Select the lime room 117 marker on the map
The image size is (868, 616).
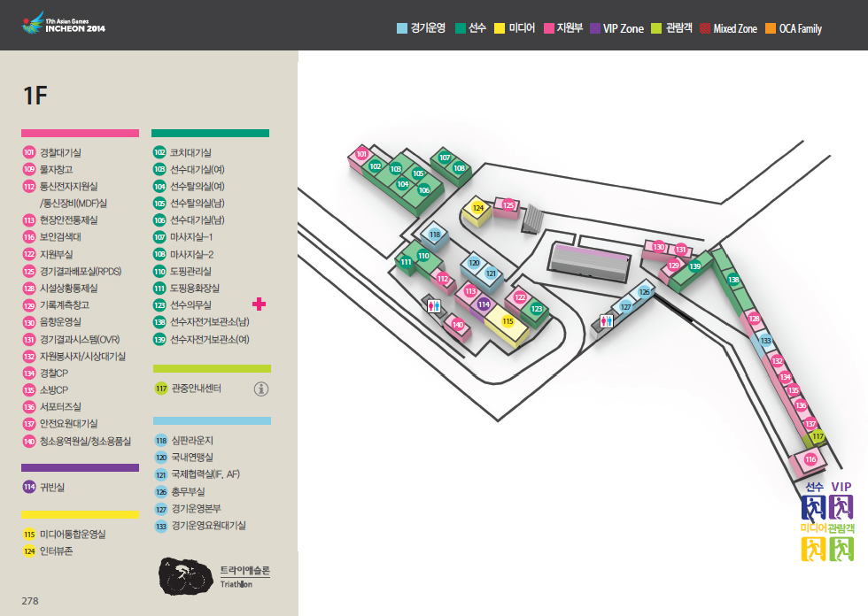[x=818, y=436]
